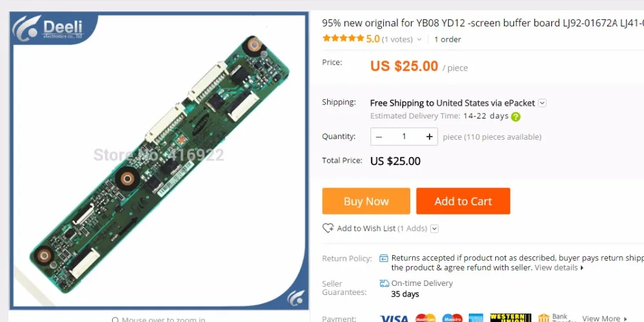
Task: Click the on-time delivery truck icon
Action: pyautogui.click(x=384, y=283)
